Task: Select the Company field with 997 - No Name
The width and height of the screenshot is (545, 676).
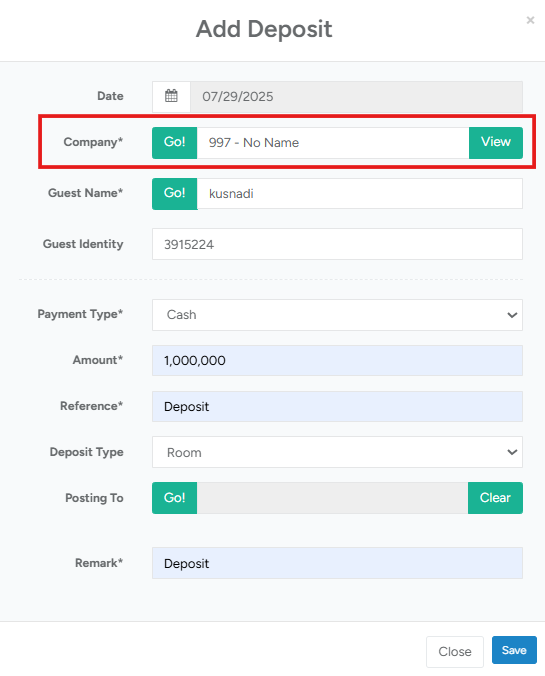Action: coord(333,143)
